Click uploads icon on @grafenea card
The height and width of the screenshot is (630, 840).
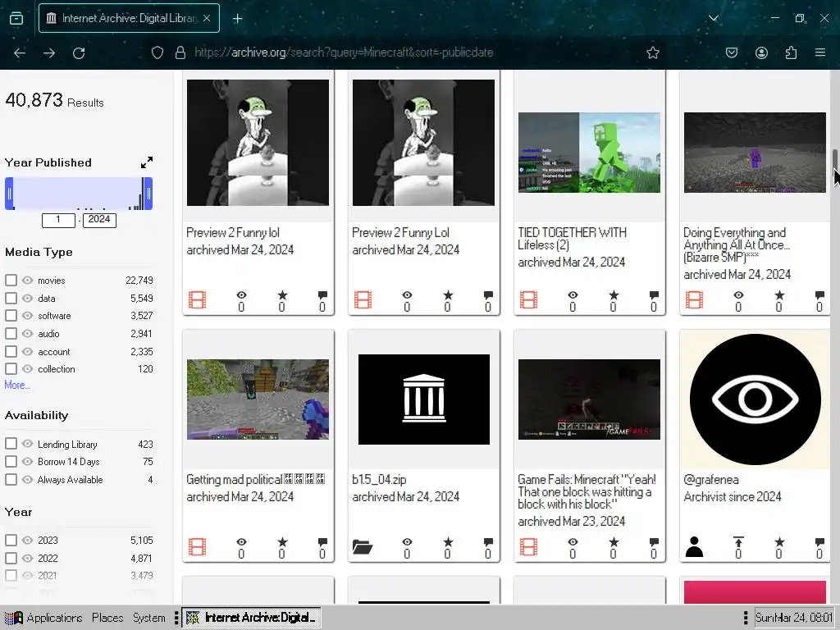tap(738, 542)
